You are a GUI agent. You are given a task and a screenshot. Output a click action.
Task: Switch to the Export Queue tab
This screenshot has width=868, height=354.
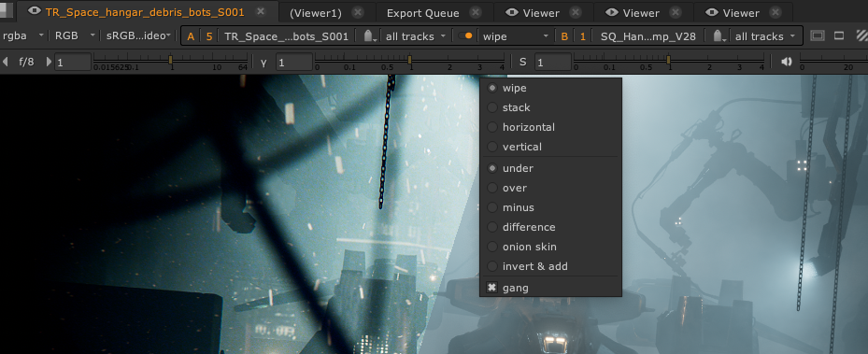(x=423, y=13)
